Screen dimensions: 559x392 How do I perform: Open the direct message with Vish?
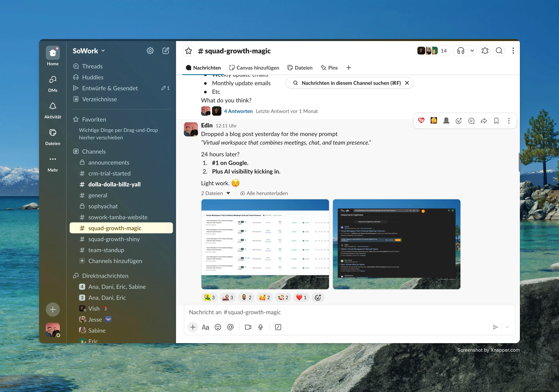(121, 308)
